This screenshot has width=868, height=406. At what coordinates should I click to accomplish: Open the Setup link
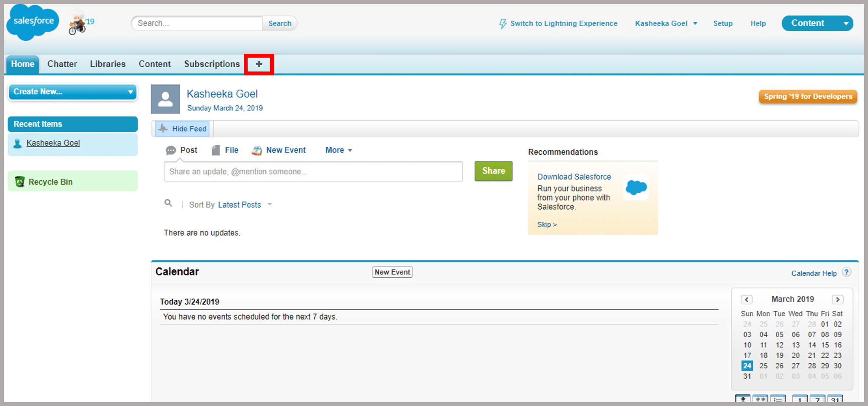coord(723,23)
